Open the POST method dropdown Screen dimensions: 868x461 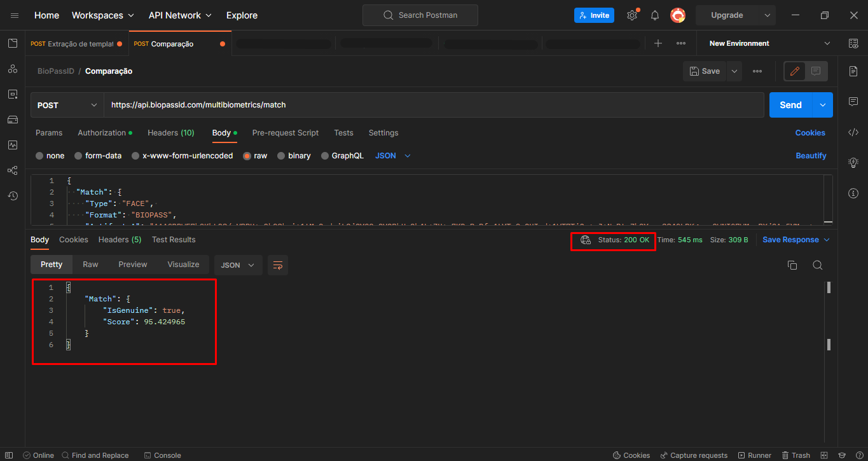click(x=67, y=105)
